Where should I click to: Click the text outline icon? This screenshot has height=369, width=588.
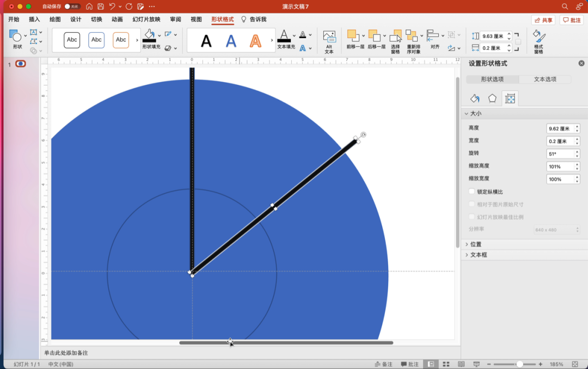(x=303, y=34)
